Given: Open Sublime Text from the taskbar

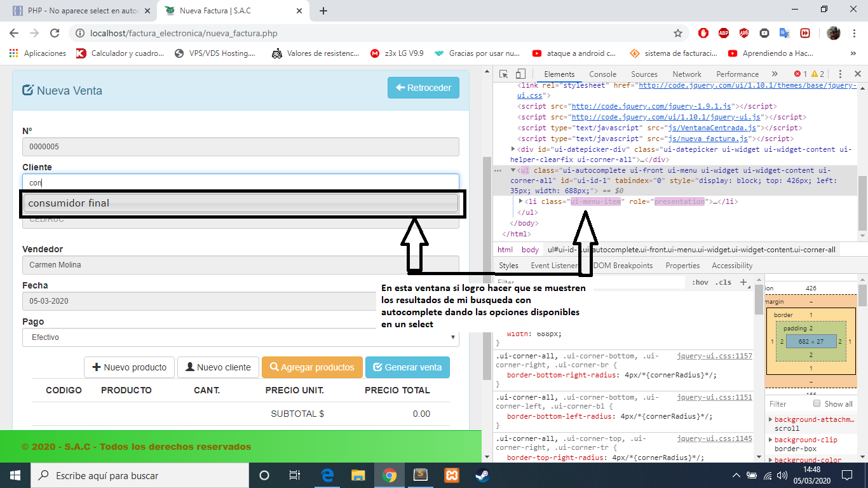Looking at the screenshot, I should [421, 475].
